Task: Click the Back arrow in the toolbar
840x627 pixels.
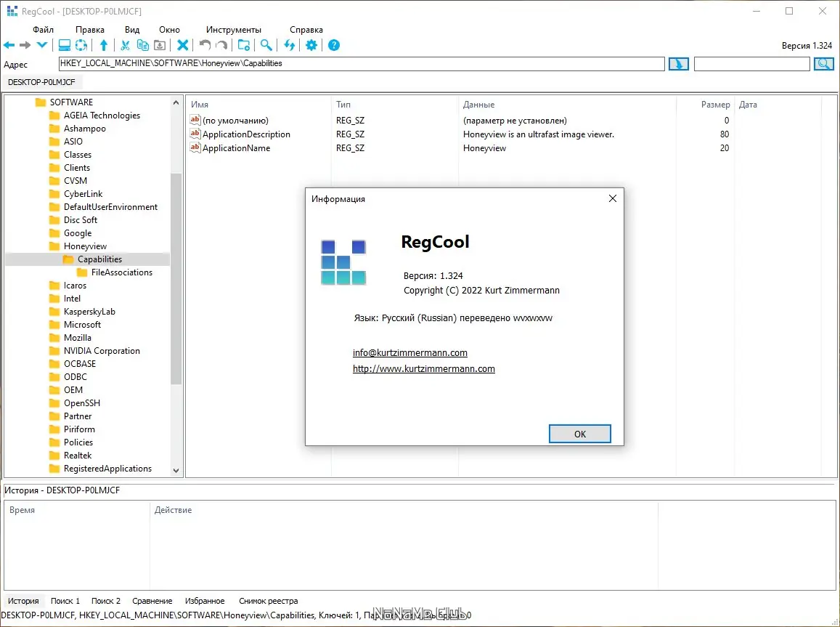Action: (9, 46)
